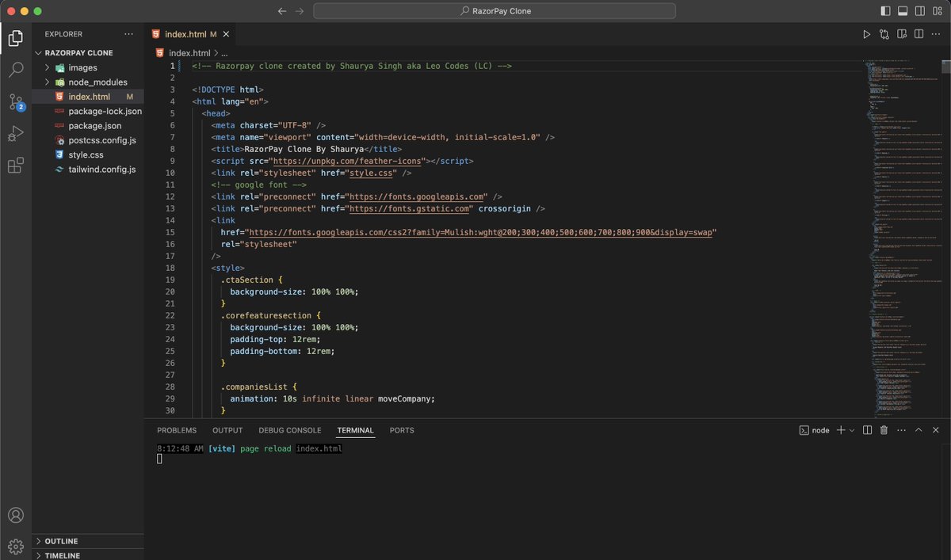
Task: Select the node terminal instance
Action: (814, 430)
